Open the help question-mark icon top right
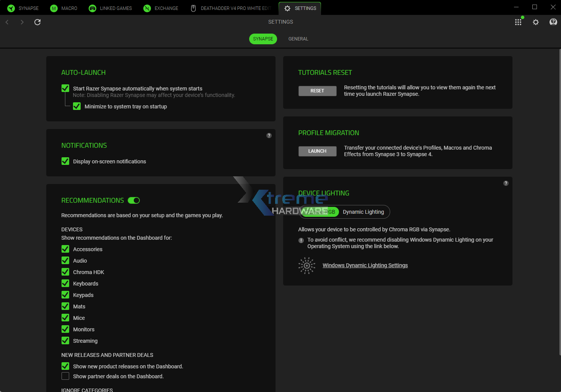This screenshot has height=392, width=561. pos(553,22)
